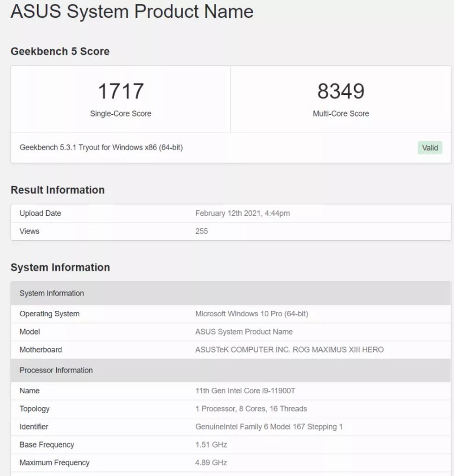Click the ROG MAXIMUS XIII HERO motherboard value

click(289, 350)
